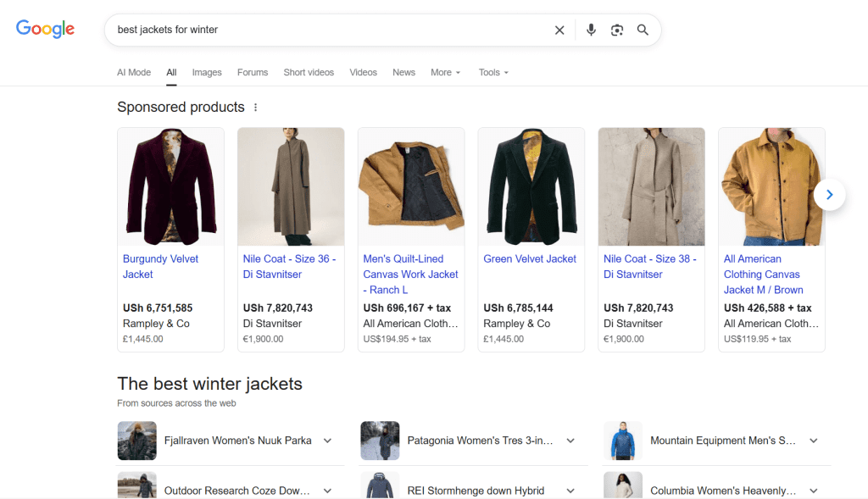This screenshot has width=868, height=499.
Task: Click the Google logo
Action: click(45, 29)
